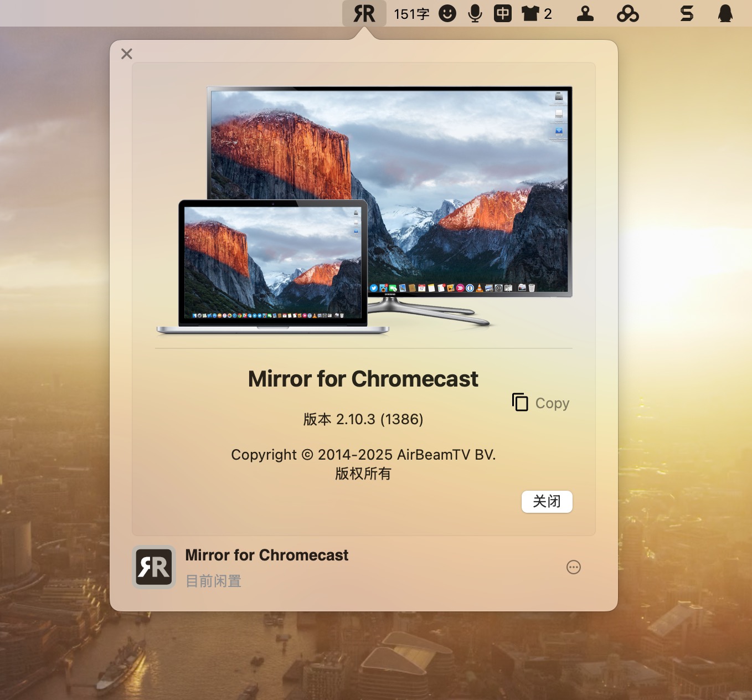Switch input method via the 中 icon
The width and height of the screenshot is (752, 700).
503,13
